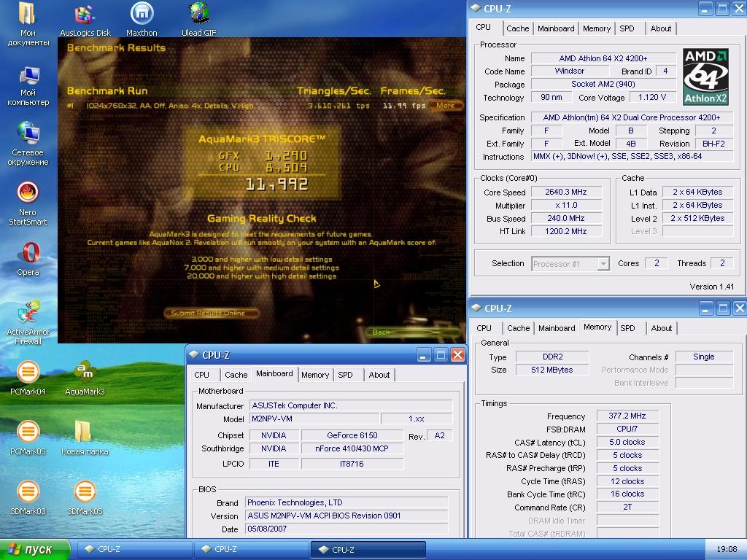Click the Level 2 cache 2 x 512 KBytes value

click(x=697, y=218)
